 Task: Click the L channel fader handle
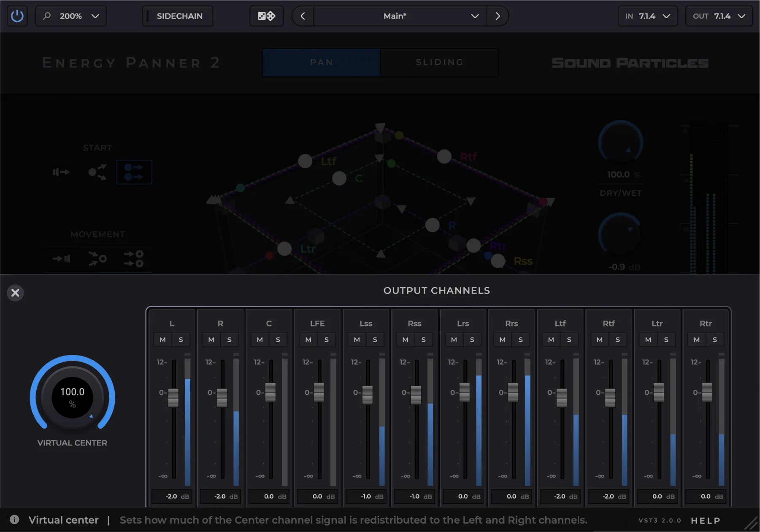click(x=173, y=398)
